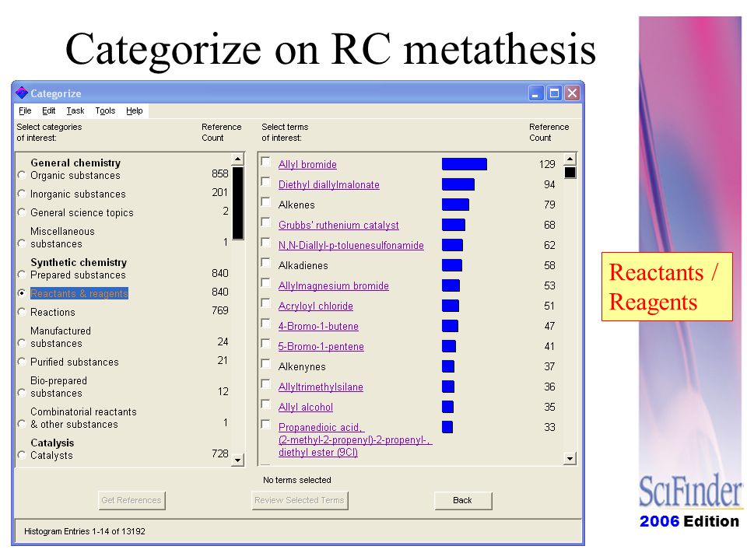Open the Task menu

pyautogui.click(x=75, y=110)
